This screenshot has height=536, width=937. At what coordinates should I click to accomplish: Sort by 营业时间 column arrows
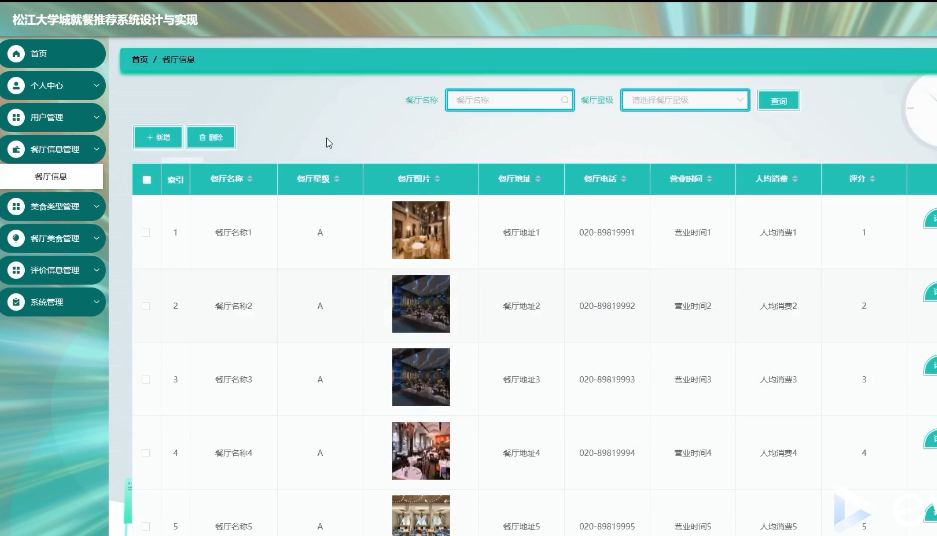point(709,179)
